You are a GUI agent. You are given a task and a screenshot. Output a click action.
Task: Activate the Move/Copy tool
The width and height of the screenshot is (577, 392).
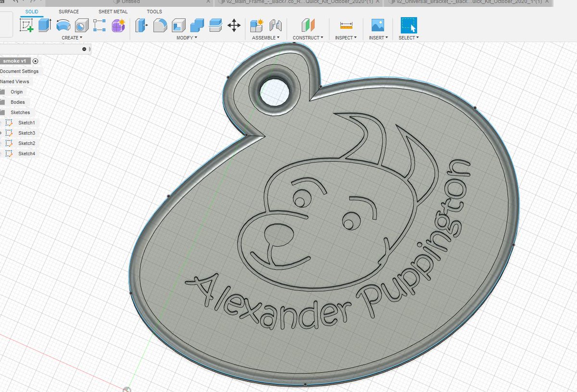tap(234, 25)
